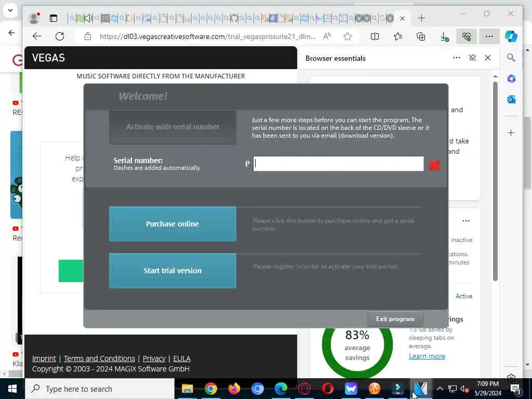Open the card options three-dot menu

(466, 221)
